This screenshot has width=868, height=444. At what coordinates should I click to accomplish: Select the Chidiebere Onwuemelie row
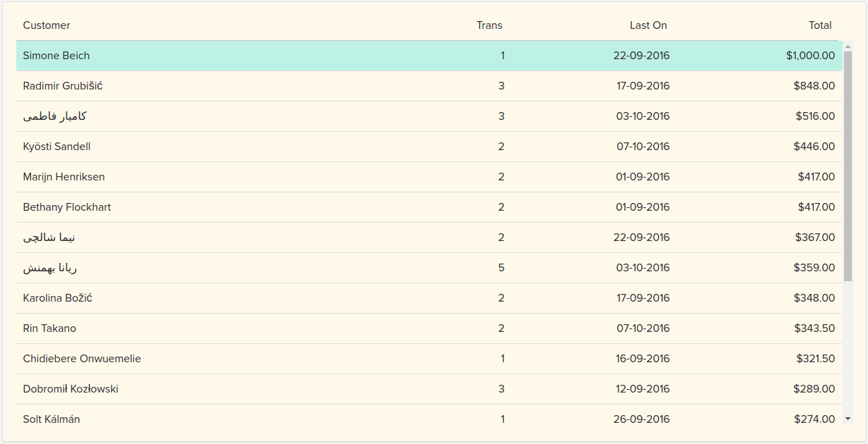click(82, 359)
